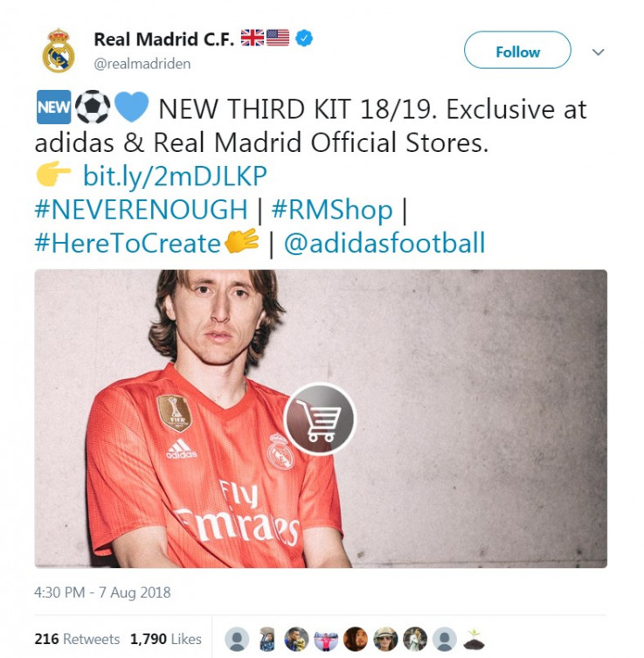Screen dimensions: 644x658
Task: View the 216 Retweets list
Action: coord(77,639)
